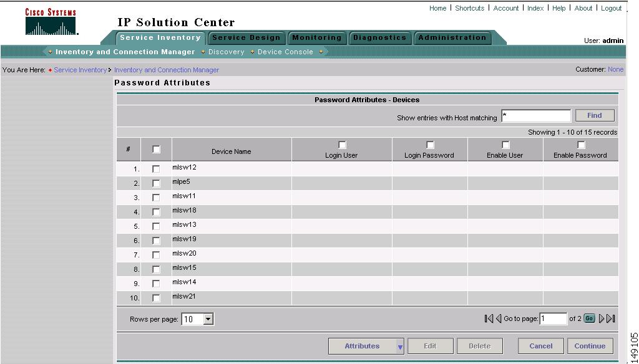Image resolution: width=639 pixels, height=364 pixels.
Task: Tick checkbox for device mlsw12
Action: (x=156, y=169)
